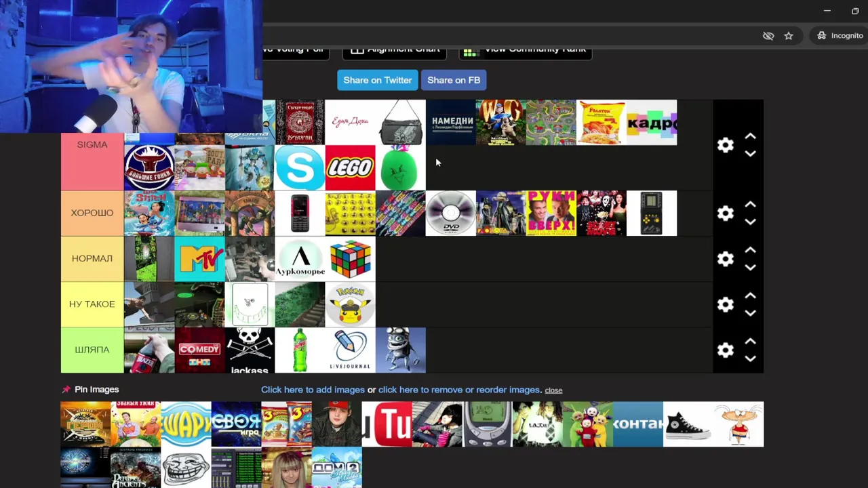Move the НОРМАЛ tier up with its arrow
This screenshot has width=868, height=488.
pos(750,250)
